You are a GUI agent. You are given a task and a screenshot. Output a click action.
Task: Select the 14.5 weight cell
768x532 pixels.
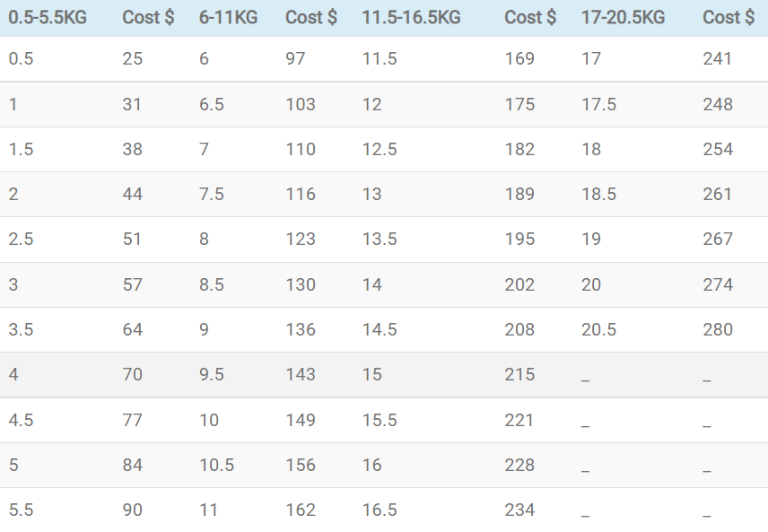coord(380,330)
